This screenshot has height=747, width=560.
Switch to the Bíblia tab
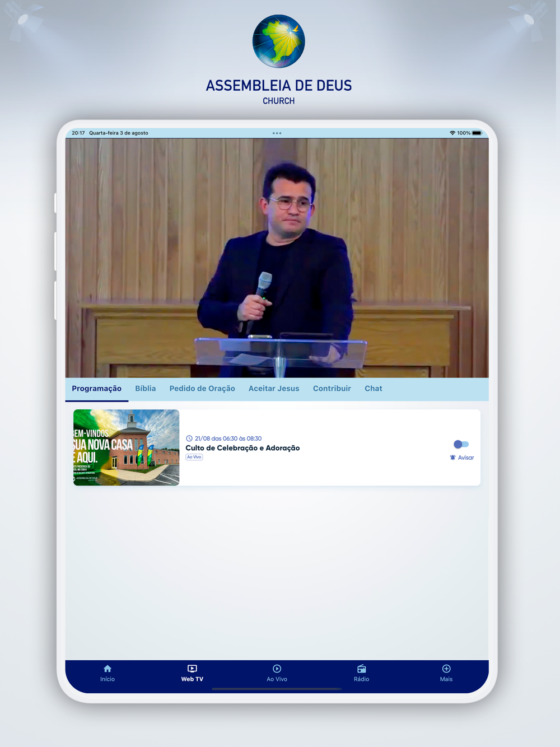point(146,389)
